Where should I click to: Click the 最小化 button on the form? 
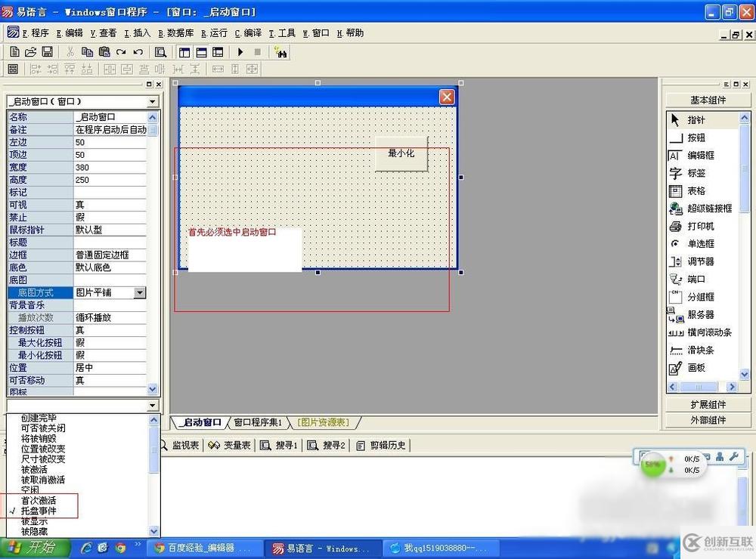coord(401,154)
